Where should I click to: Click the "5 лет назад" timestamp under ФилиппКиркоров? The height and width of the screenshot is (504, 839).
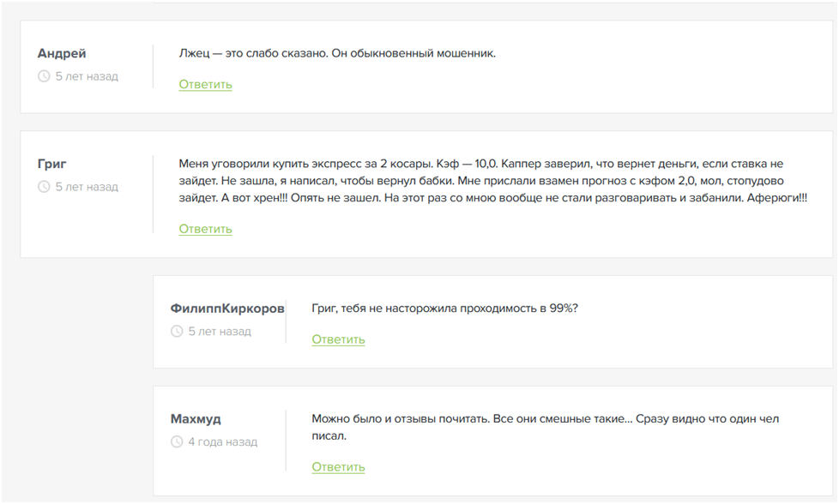pyautogui.click(x=220, y=331)
